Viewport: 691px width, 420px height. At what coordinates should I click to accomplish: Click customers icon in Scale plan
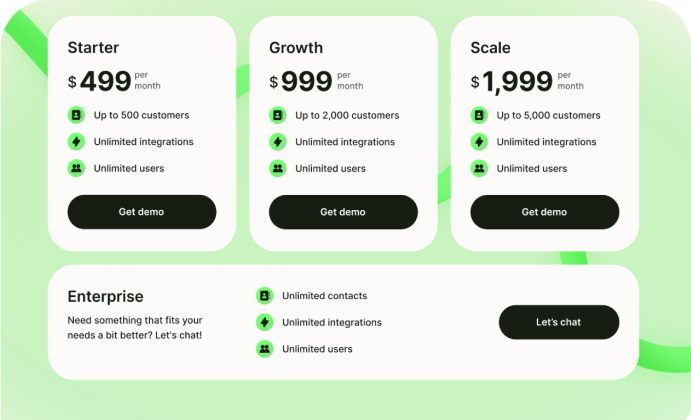point(479,115)
